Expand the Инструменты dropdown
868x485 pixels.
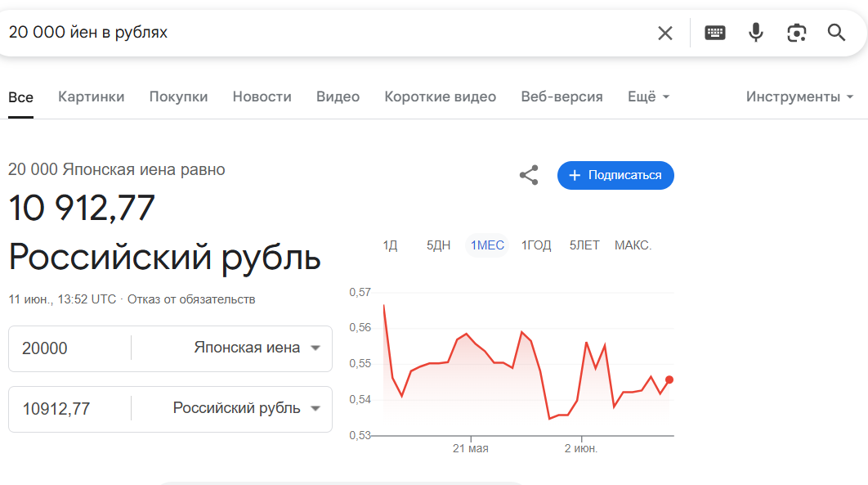pyautogui.click(x=799, y=97)
